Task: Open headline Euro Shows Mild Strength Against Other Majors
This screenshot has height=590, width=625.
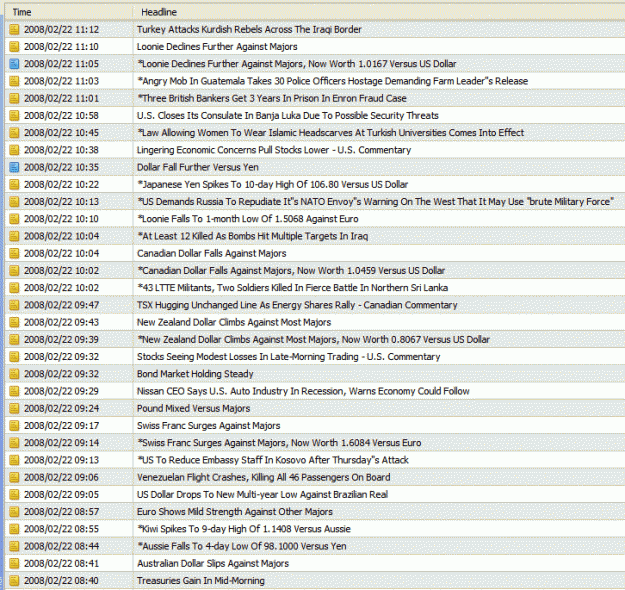Action: (235, 512)
